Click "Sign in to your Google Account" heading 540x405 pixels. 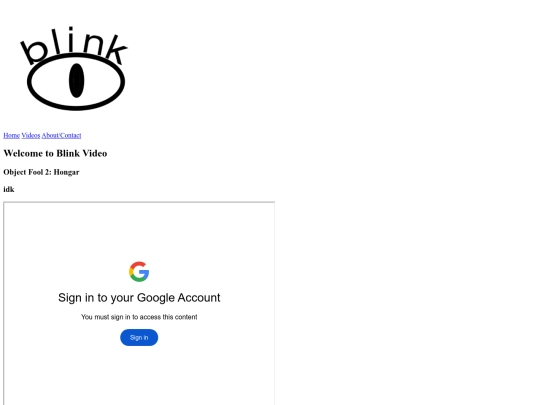(139, 298)
